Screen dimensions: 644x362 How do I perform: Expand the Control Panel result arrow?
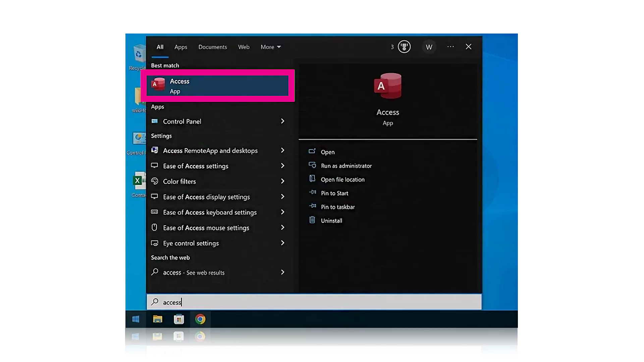[282, 121]
